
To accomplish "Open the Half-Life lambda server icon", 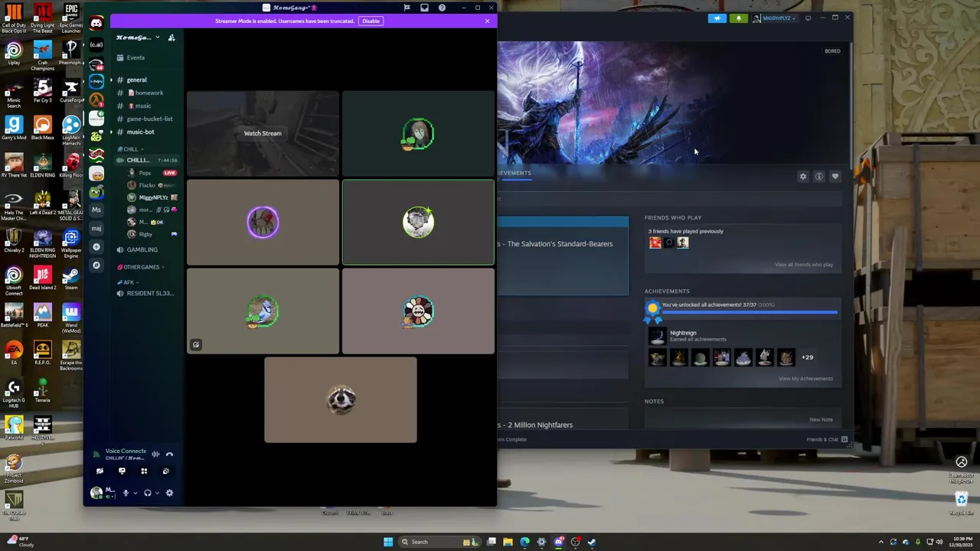I will (x=96, y=99).
